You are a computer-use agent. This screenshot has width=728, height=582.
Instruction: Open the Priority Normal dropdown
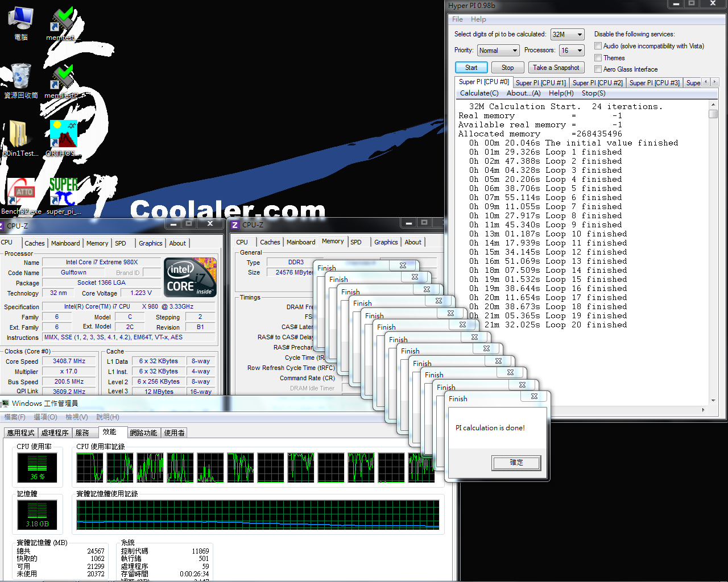(x=498, y=51)
